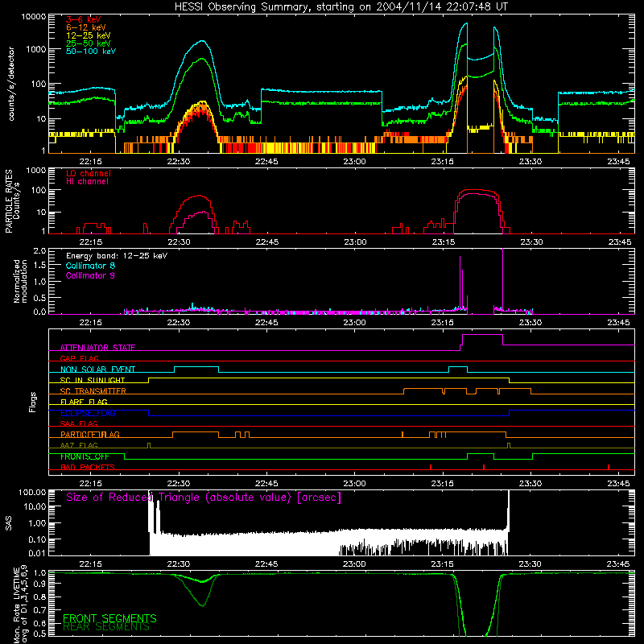Click the AAZ_FLAG label
The width and height of the screenshot is (644, 644).
[79, 445]
